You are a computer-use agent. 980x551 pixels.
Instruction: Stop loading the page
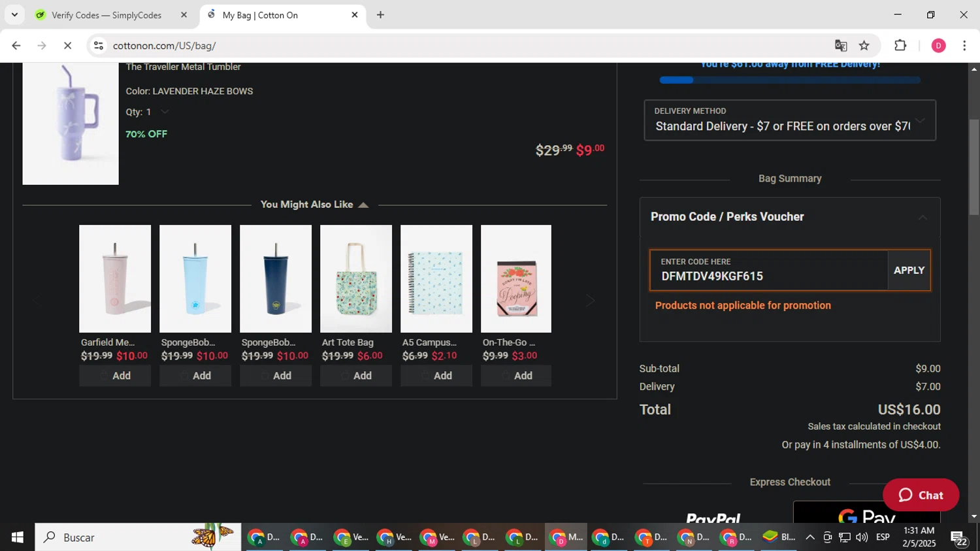tap(67, 46)
